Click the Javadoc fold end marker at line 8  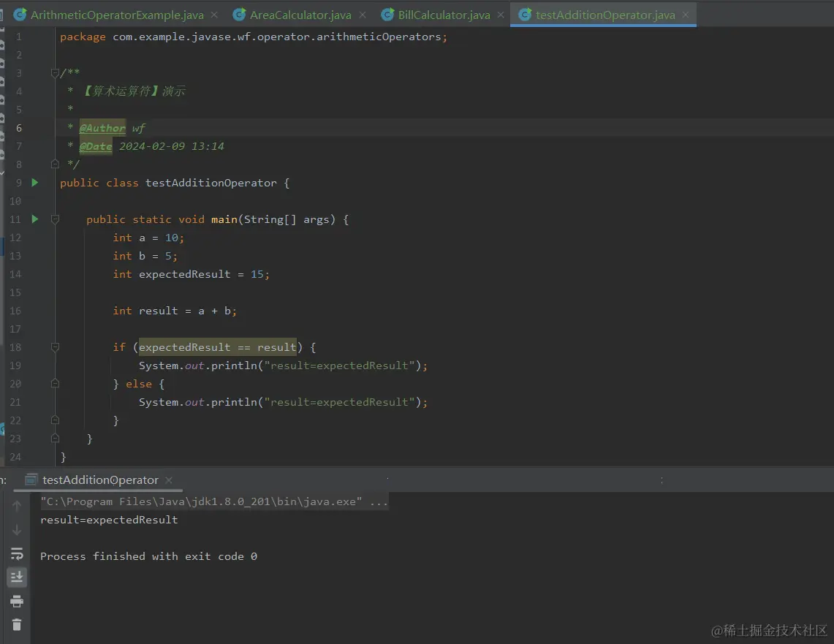coord(55,164)
